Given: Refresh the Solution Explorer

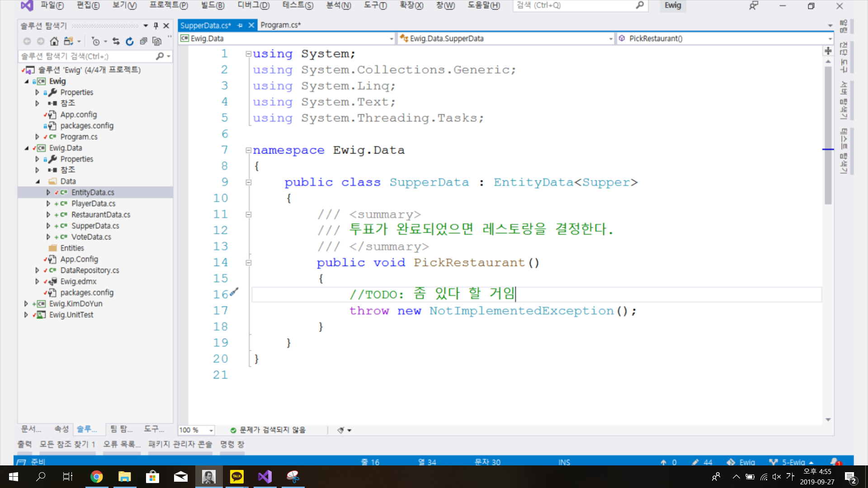Looking at the screenshot, I should [x=130, y=41].
